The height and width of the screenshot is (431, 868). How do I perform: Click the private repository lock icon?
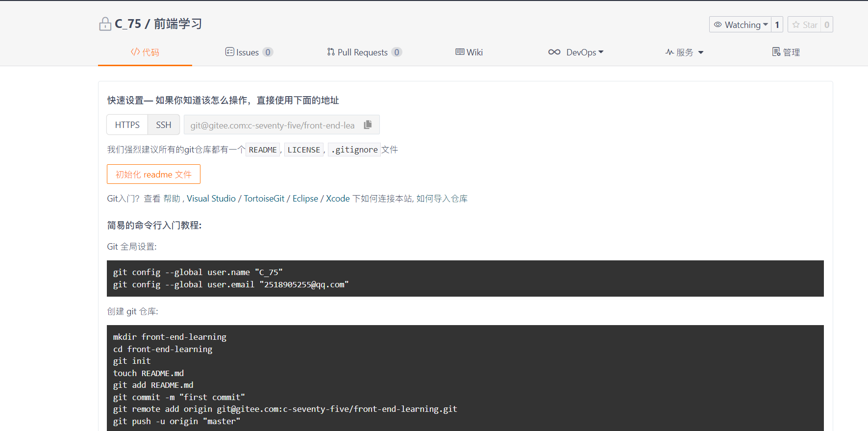(105, 24)
